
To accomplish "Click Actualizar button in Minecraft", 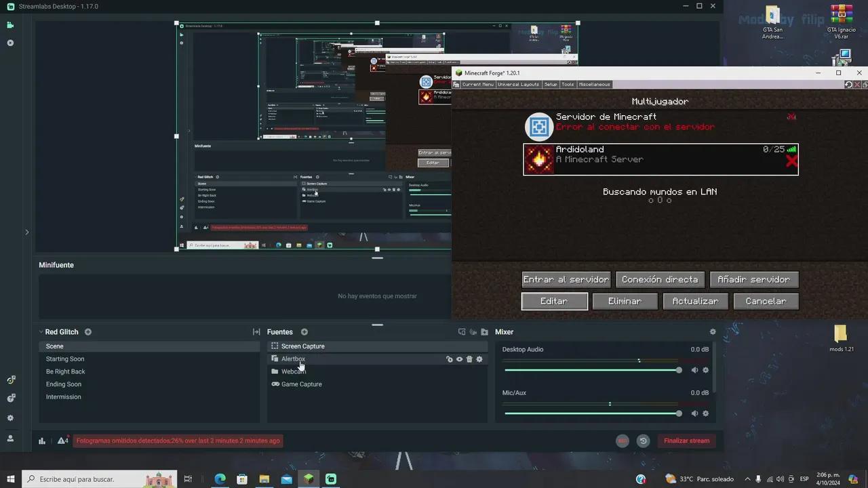I will [695, 301].
